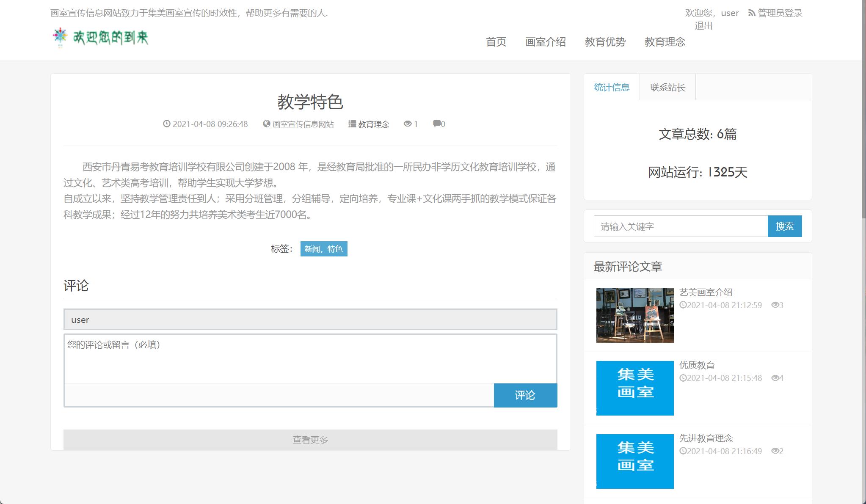Click the comment bubble icon showing 0
The width and height of the screenshot is (866, 504).
(x=436, y=124)
